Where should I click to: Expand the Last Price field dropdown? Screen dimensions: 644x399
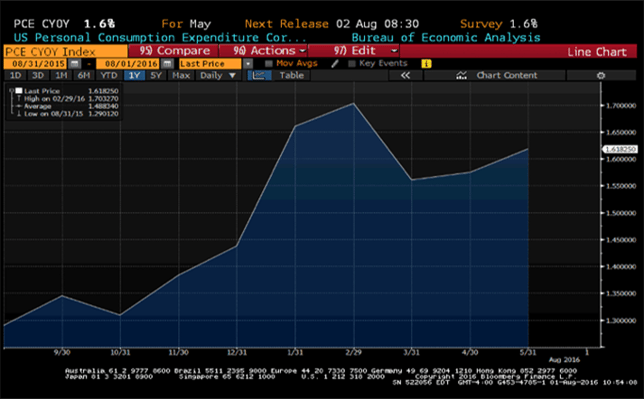pos(248,64)
